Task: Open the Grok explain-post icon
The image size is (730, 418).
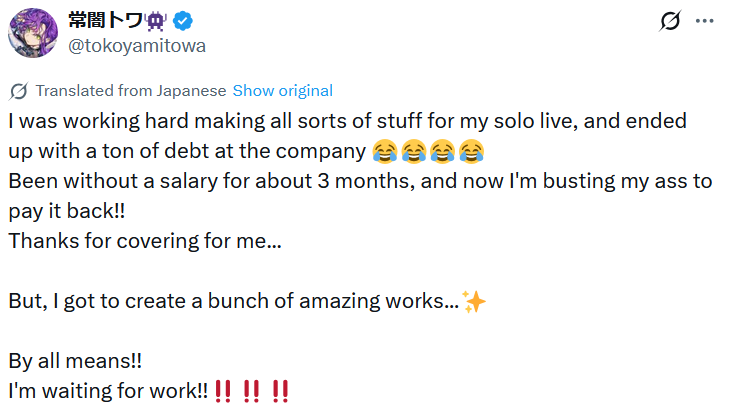Action: (x=671, y=21)
